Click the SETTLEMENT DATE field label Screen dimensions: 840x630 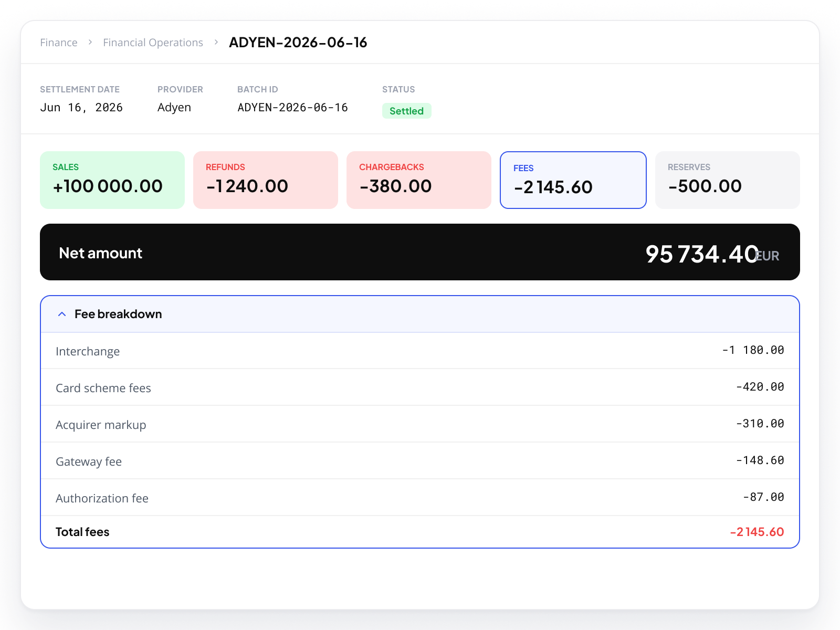pos(80,89)
